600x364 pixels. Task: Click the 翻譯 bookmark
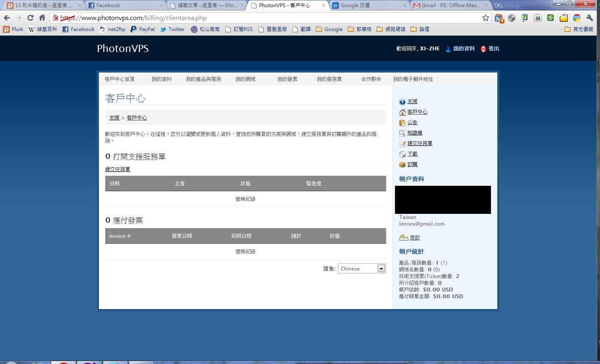coord(301,29)
